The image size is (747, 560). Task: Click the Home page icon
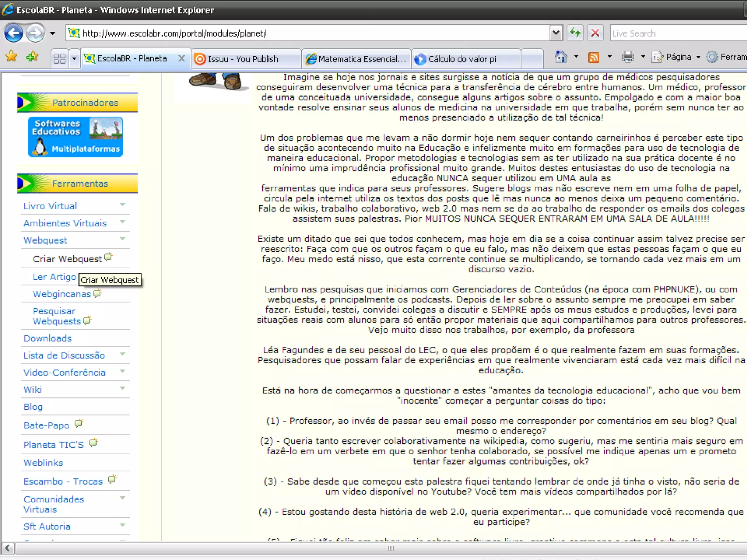[561, 57]
